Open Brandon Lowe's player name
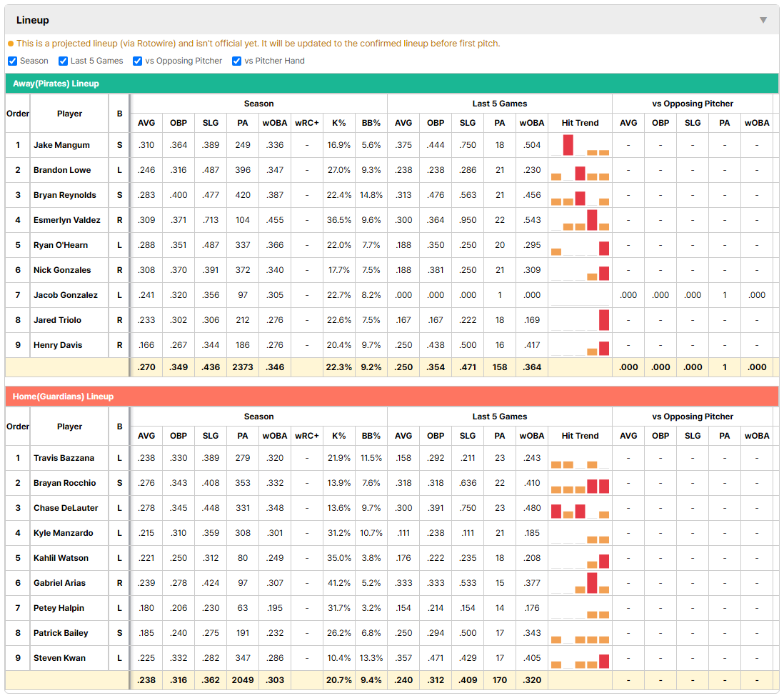Image resolution: width=784 pixels, height=698 pixels. tap(62, 170)
